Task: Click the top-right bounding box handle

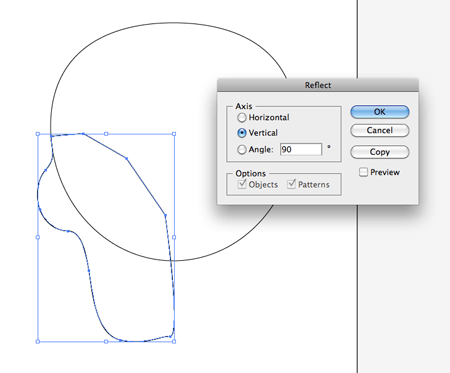Action: [x=174, y=134]
